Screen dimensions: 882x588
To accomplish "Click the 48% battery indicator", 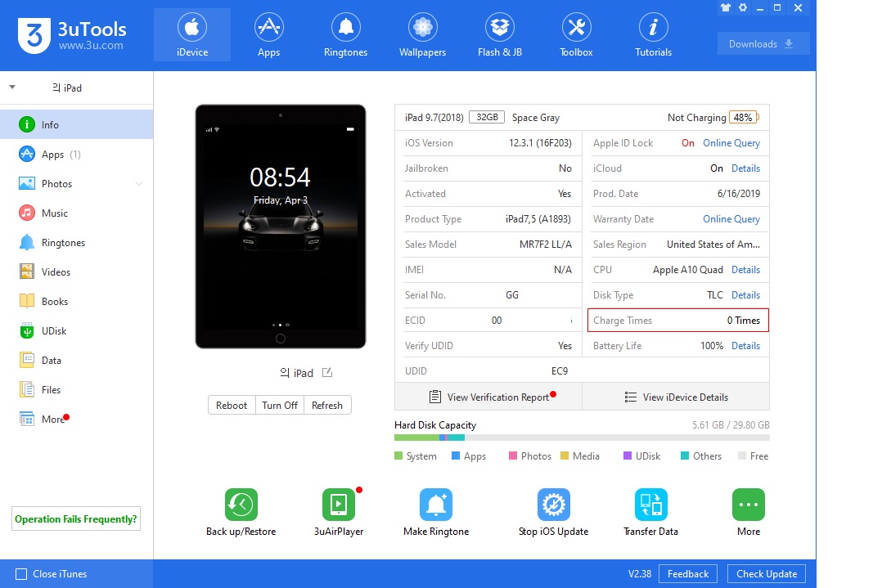I will click(x=744, y=118).
